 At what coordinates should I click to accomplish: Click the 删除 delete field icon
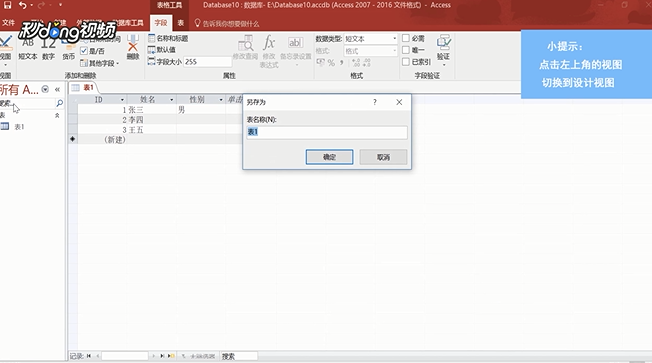click(x=133, y=48)
